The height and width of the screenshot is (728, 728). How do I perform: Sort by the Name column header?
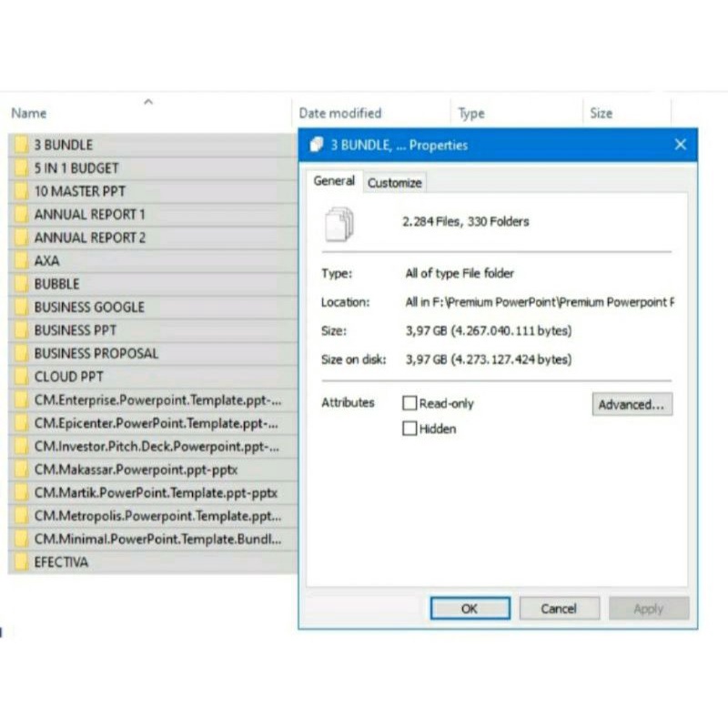click(29, 113)
